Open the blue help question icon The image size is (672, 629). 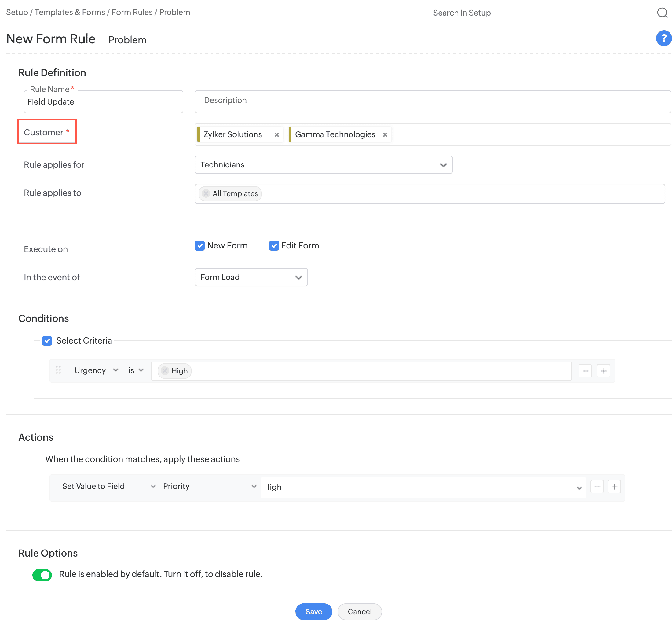pyautogui.click(x=663, y=38)
